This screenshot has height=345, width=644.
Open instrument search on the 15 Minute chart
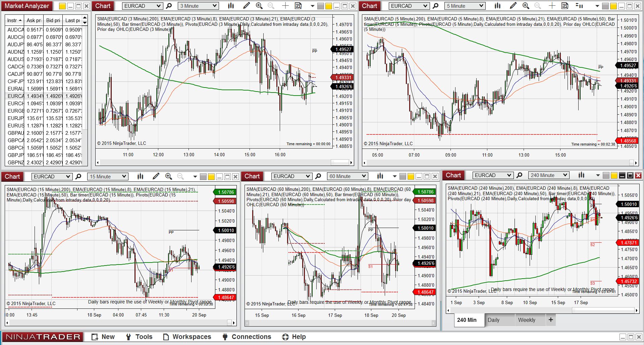pyautogui.click(x=78, y=176)
